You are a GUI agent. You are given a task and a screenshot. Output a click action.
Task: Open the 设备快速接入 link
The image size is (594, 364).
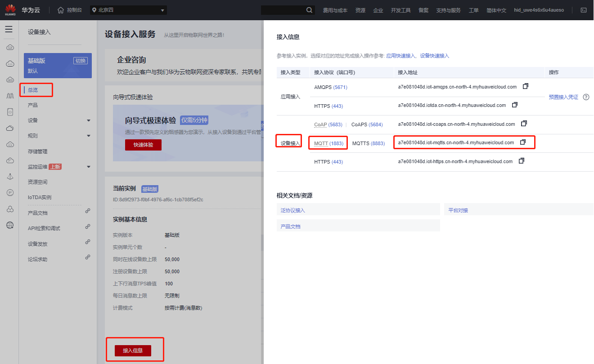click(434, 56)
